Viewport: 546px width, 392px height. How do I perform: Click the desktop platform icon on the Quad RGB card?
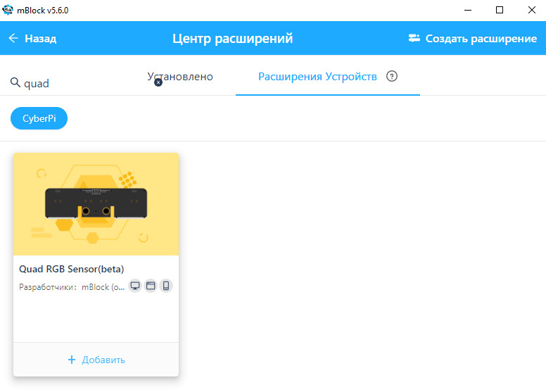point(135,286)
